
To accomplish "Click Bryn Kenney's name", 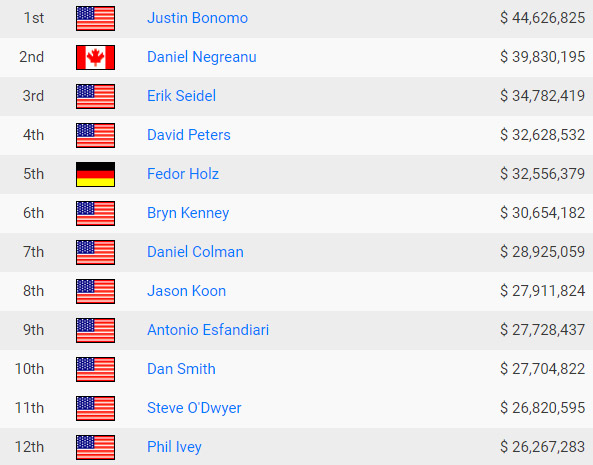I will 188,213.
